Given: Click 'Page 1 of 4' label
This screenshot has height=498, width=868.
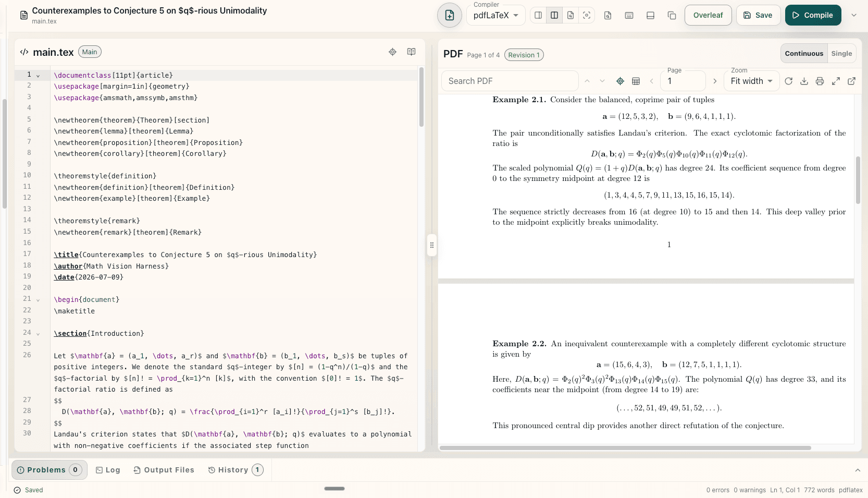Looking at the screenshot, I should click(x=483, y=55).
